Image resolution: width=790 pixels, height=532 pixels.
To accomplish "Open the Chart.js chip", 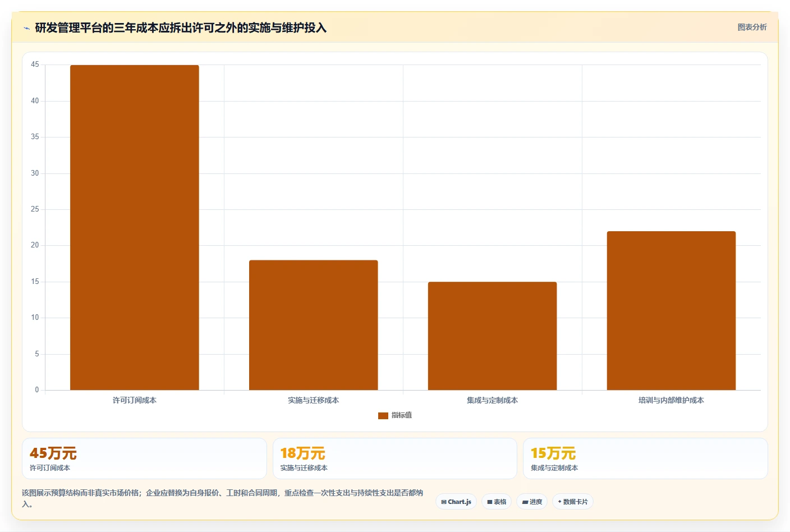I will tap(456, 502).
